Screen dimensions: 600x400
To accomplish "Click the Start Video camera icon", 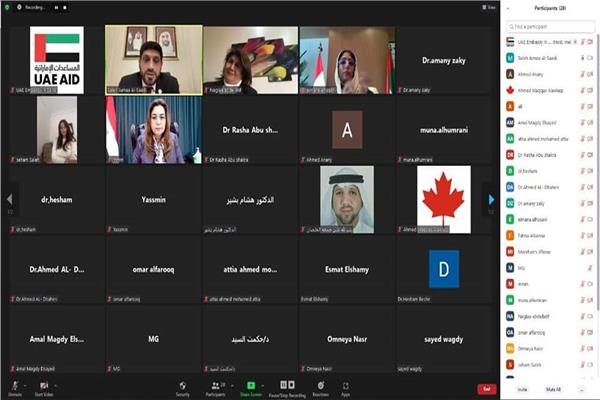I will click(x=44, y=385).
